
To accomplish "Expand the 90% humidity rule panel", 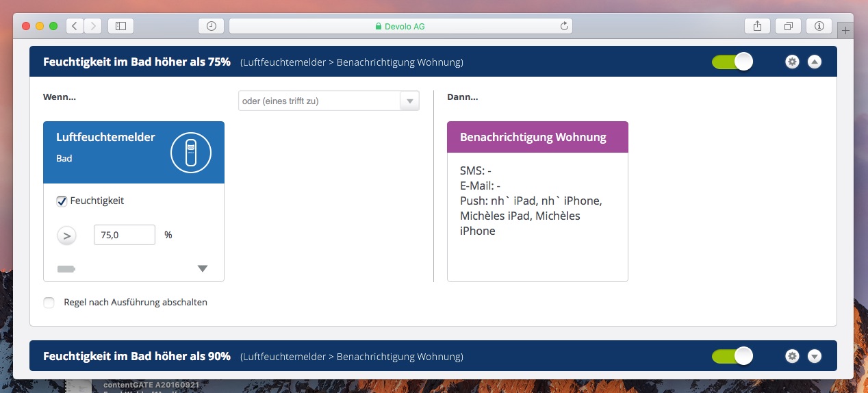I will 814,356.
